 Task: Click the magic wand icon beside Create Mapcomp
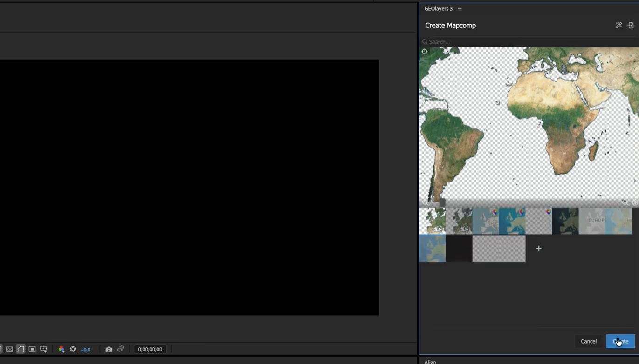pyautogui.click(x=618, y=25)
